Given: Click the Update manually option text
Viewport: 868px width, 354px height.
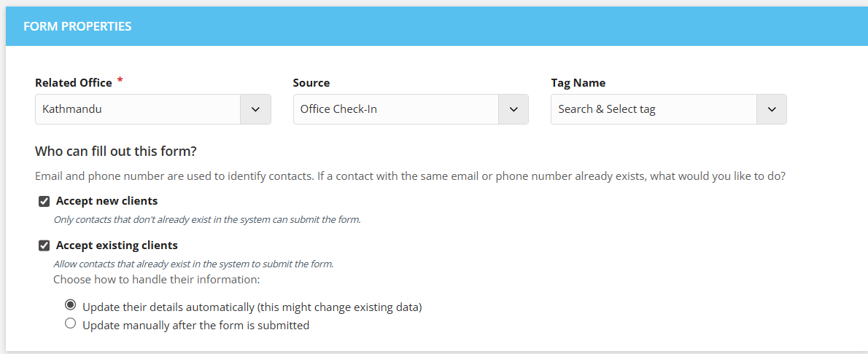Looking at the screenshot, I should [x=196, y=326].
